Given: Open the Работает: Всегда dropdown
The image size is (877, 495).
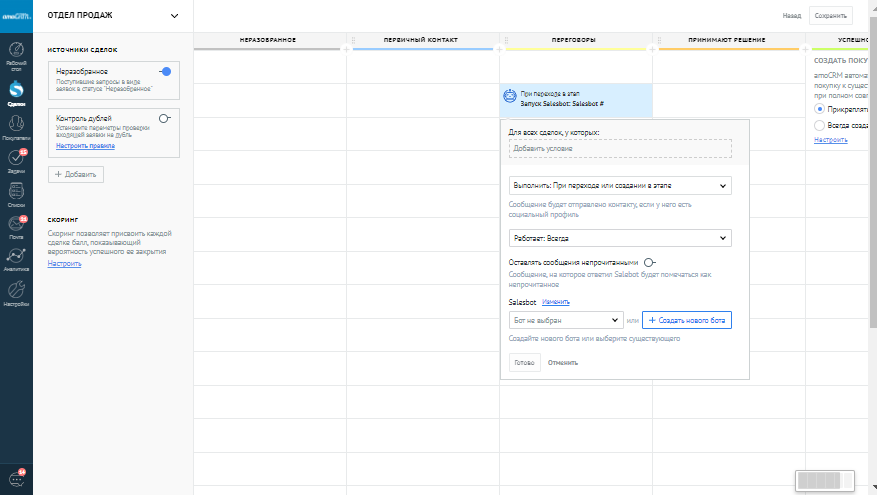Looking at the screenshot, I should point(620,238).
